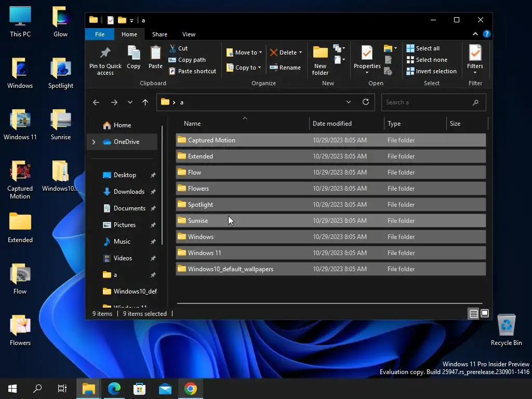Click the Rename command
This screenshot has height=399, width=532.
coord(285,68)
